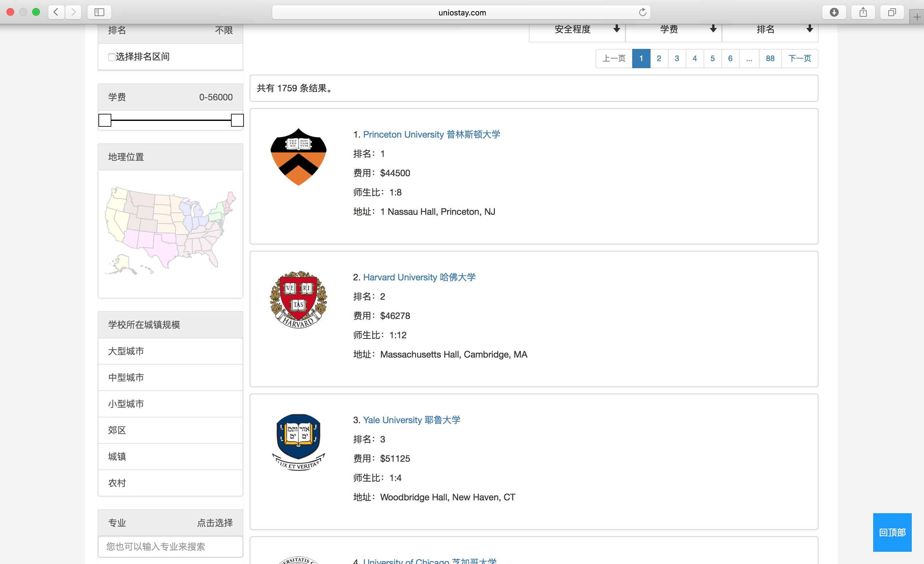Screen dimensions: 924x564
Task: Go to pagination page 4
Action: (x=695, y=59)
